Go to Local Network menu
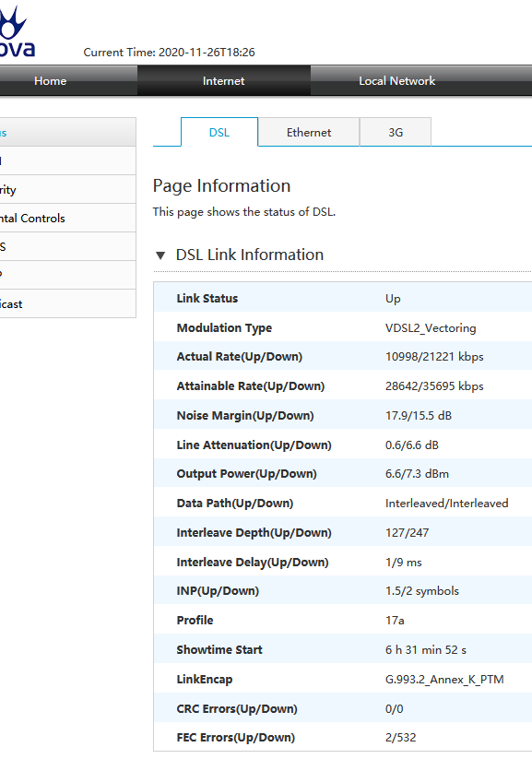The width and height of the screenshot is (532, 759). coord(397,81)
